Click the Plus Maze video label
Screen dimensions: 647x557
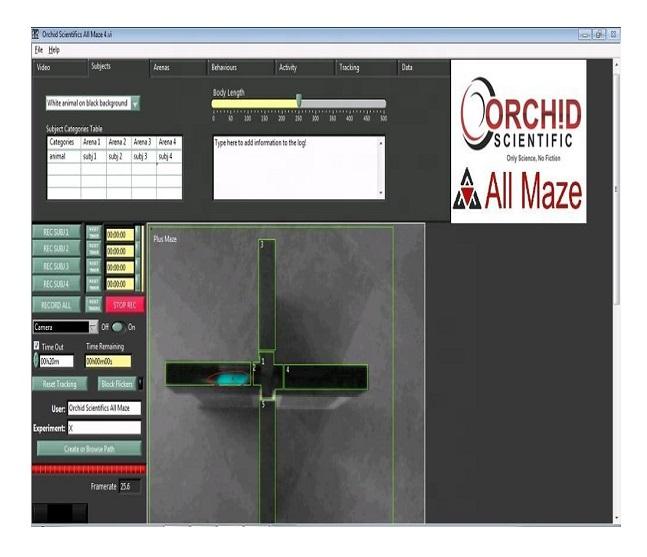point(165,239)
